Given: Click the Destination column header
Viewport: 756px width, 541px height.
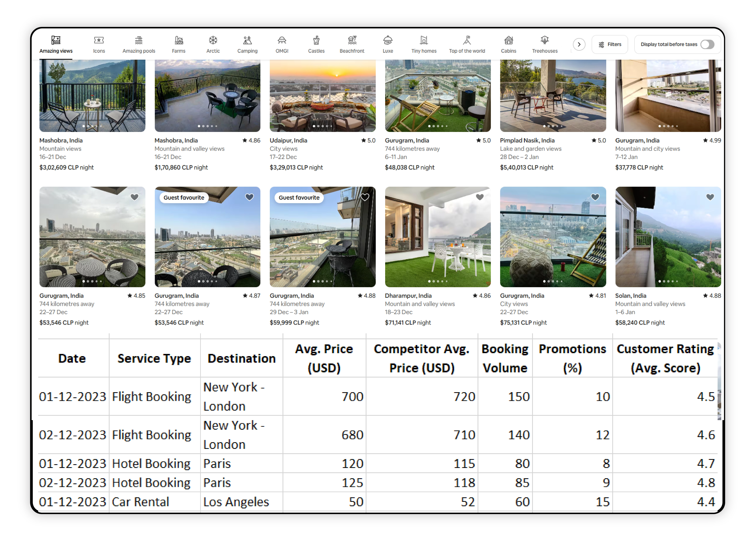Looking at the screenshot, I should (x=242, y=358).
